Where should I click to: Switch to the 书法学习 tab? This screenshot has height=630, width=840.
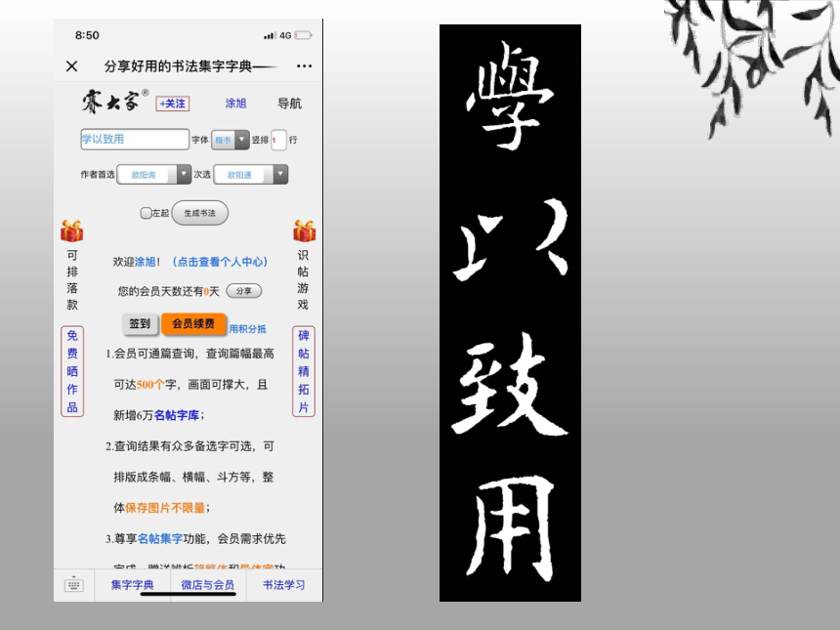click(x=284, y=585)
